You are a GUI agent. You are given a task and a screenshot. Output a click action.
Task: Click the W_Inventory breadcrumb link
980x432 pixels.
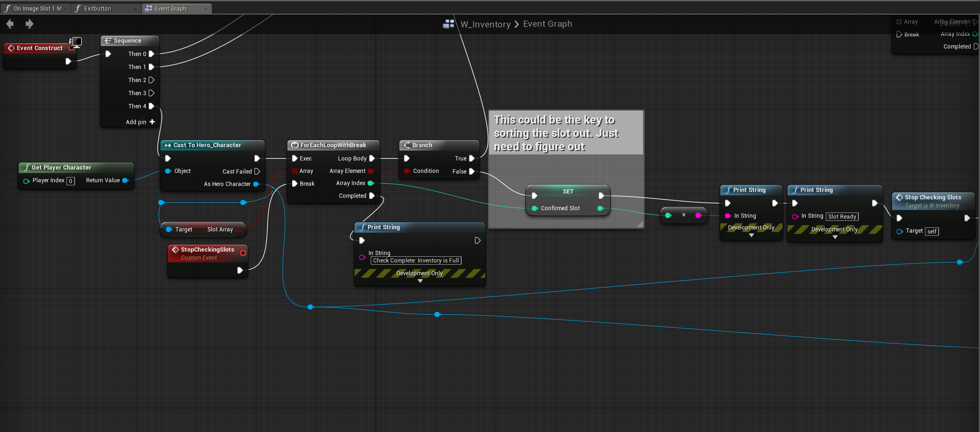[x=485, y=24]
